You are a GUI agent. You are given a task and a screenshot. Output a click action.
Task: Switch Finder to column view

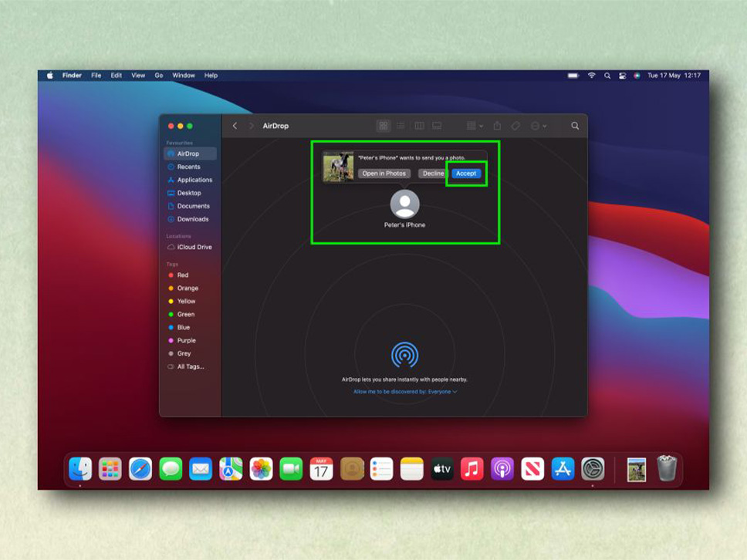coord(419,126)
